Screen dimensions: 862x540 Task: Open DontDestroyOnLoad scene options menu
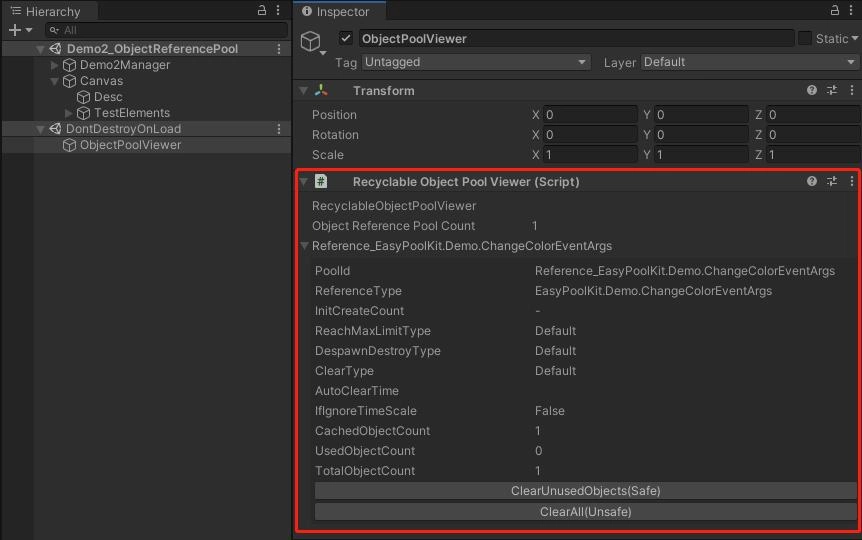tap(279, 129)
